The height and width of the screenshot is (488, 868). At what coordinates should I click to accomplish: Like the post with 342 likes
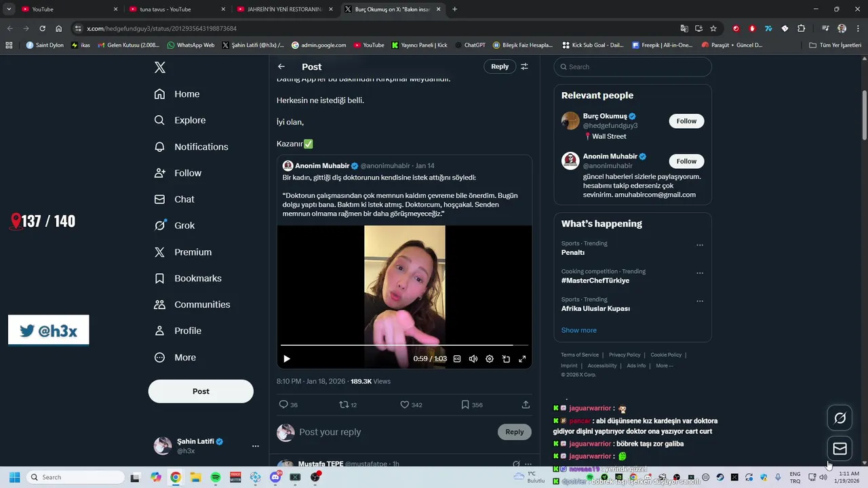(411, 405)
